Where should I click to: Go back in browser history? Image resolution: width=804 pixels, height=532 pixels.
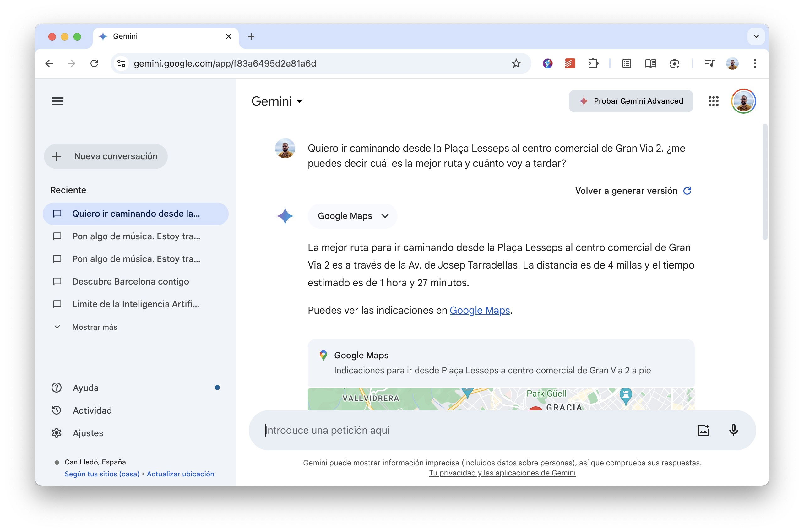click(x=49, y=63)
